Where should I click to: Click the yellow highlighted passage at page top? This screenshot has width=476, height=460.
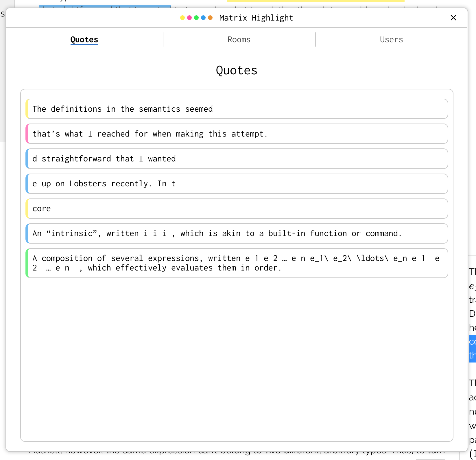tap(315, 1)
